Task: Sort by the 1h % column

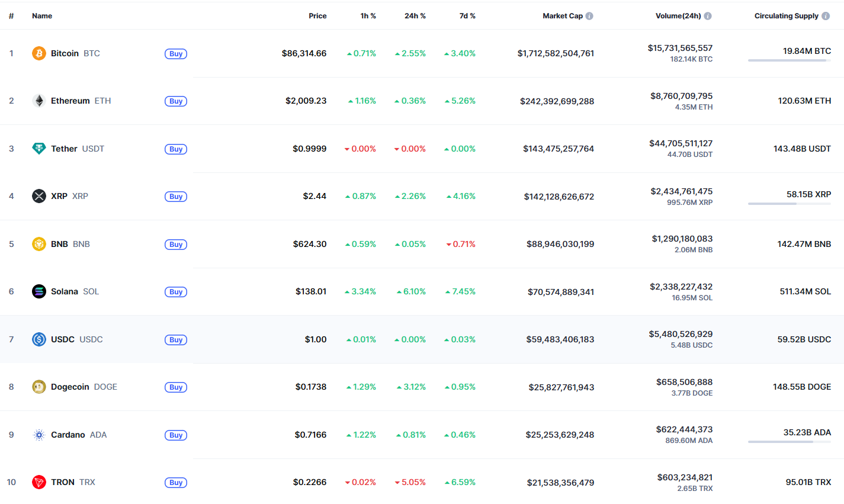Action: coord(368,16)
